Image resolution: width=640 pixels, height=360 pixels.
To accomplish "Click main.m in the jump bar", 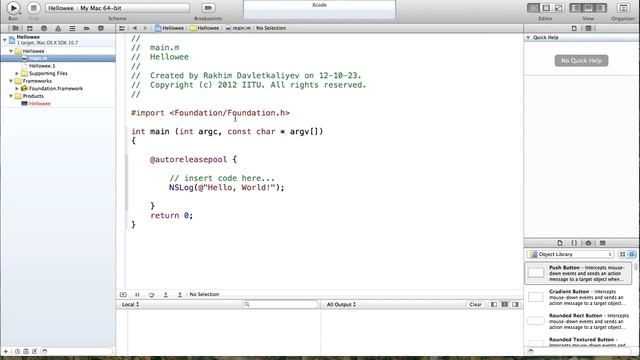I will tap(238, 28).
